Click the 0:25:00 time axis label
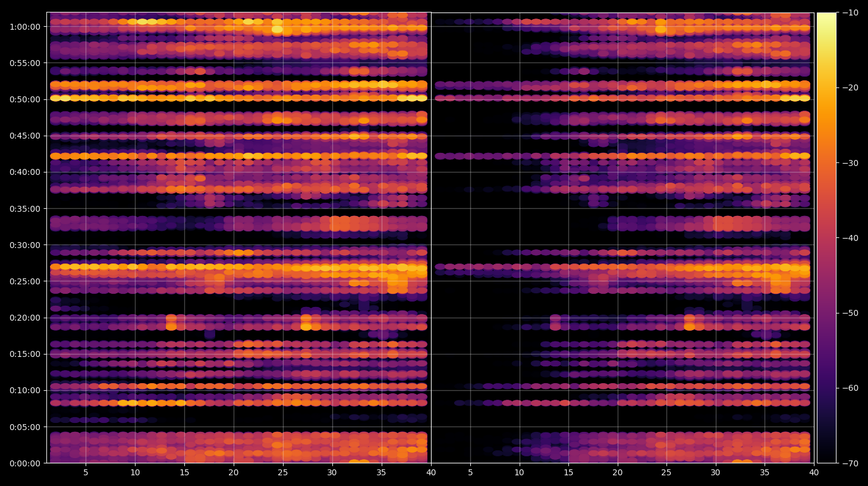Viewport: 868px width, 486px height. point(25,281)
